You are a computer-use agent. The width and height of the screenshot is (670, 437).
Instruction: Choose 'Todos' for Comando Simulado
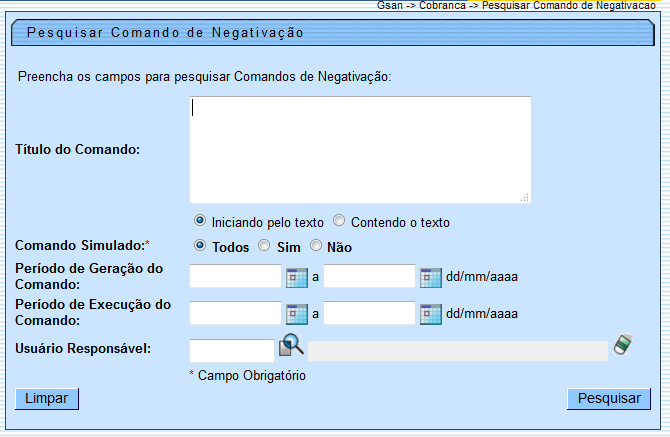pos(200,246)
